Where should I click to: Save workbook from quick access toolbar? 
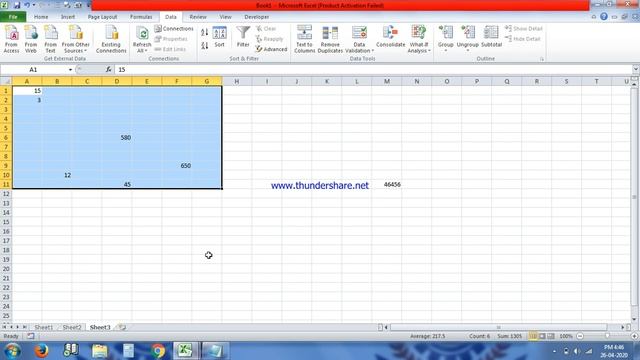[x=17, y=5]
